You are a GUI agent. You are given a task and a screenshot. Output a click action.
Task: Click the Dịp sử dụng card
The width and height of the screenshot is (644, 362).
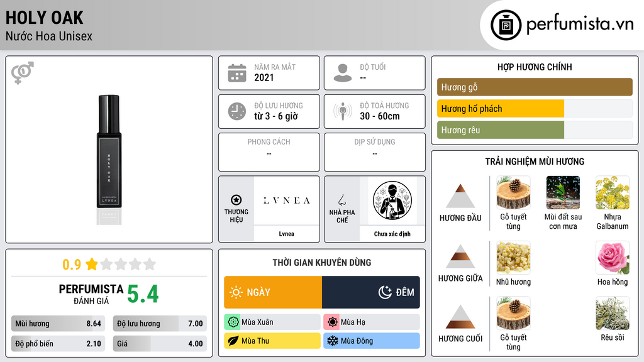point(375,152)
